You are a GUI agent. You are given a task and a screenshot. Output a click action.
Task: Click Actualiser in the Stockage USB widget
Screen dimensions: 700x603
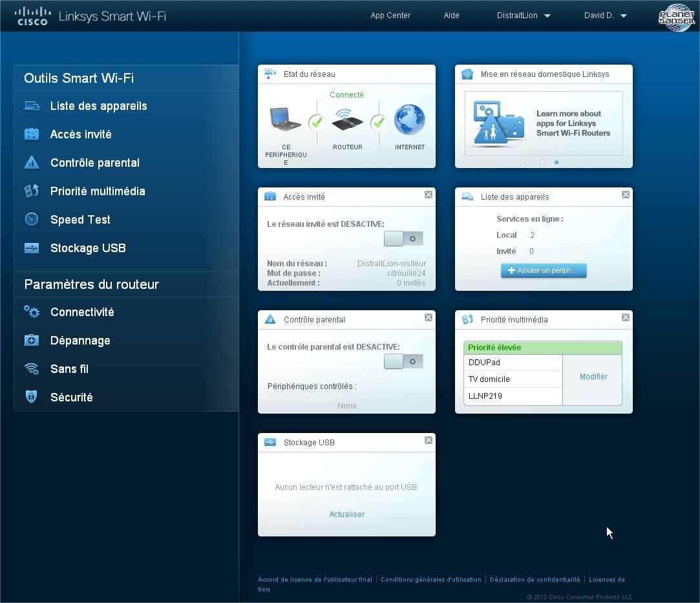[x=347, y=514]
